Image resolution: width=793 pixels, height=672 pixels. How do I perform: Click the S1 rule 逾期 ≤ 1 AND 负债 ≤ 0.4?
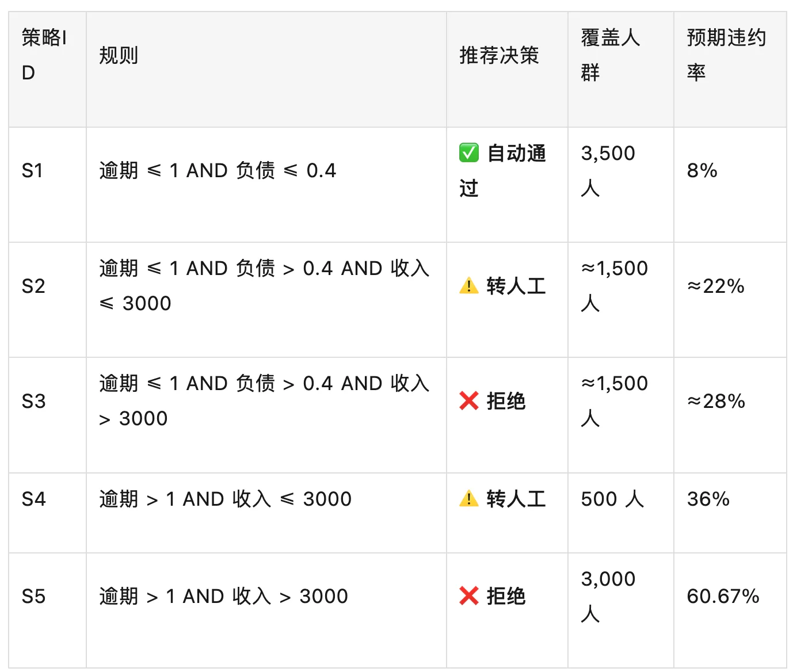[218, 170]
